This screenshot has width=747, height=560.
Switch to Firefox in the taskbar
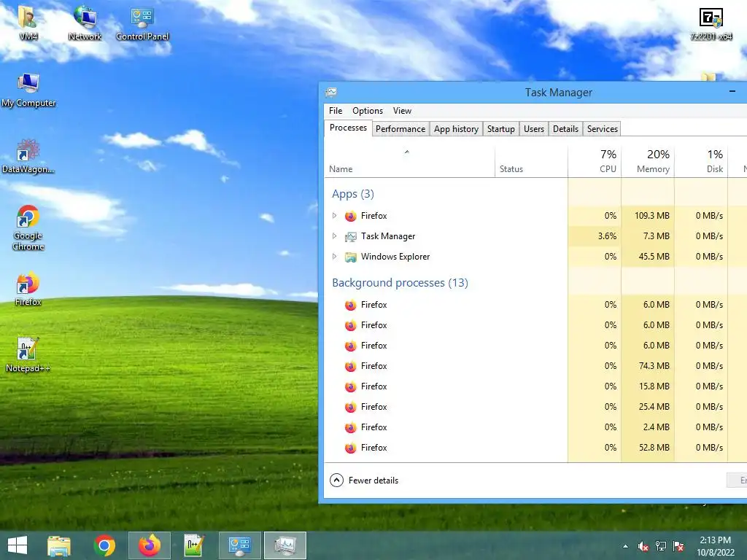pyautogui.click(x=149, y=545)
